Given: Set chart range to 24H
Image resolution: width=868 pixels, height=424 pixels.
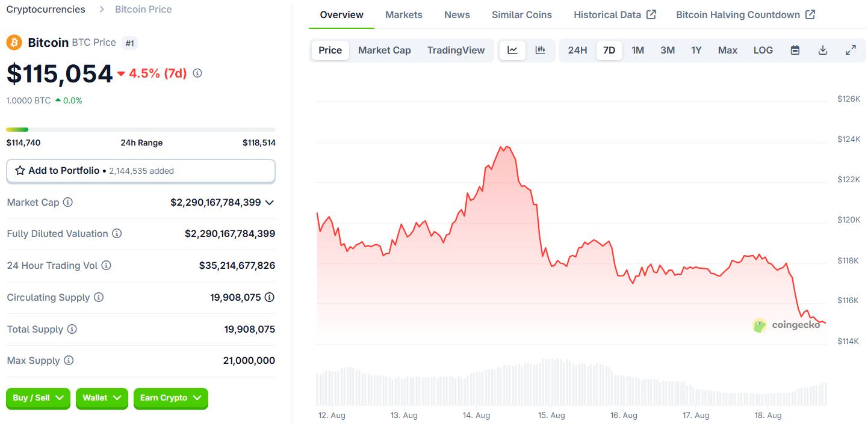Looking at the screenshot, I should [x=577, y=50].
